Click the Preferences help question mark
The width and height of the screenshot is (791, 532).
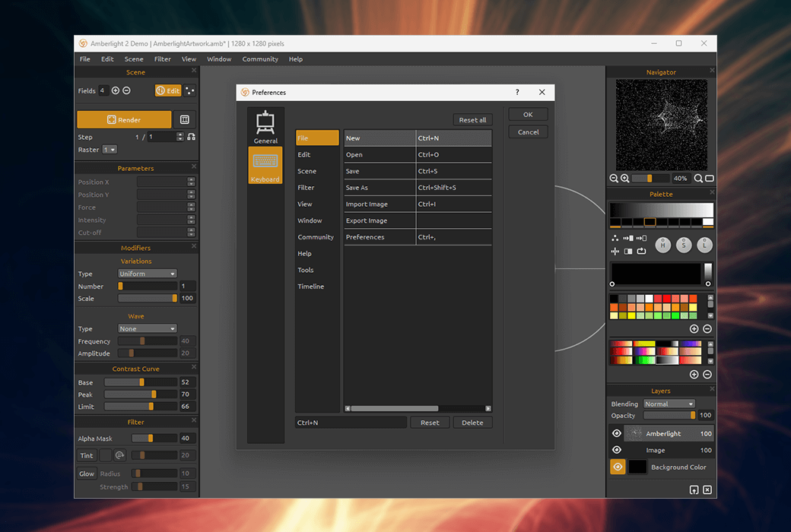coord(517,92)
